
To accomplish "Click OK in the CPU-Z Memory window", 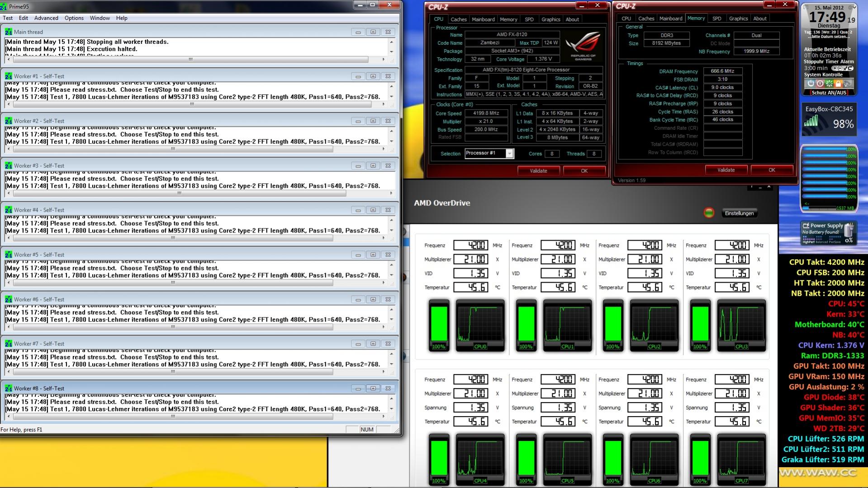I will pos(772,170).
